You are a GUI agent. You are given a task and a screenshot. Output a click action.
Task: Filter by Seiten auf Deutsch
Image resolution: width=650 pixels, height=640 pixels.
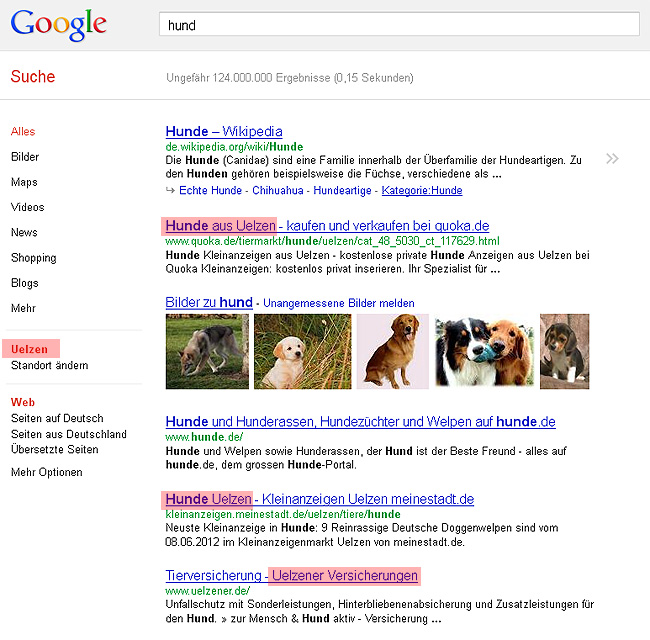(57, 418)
